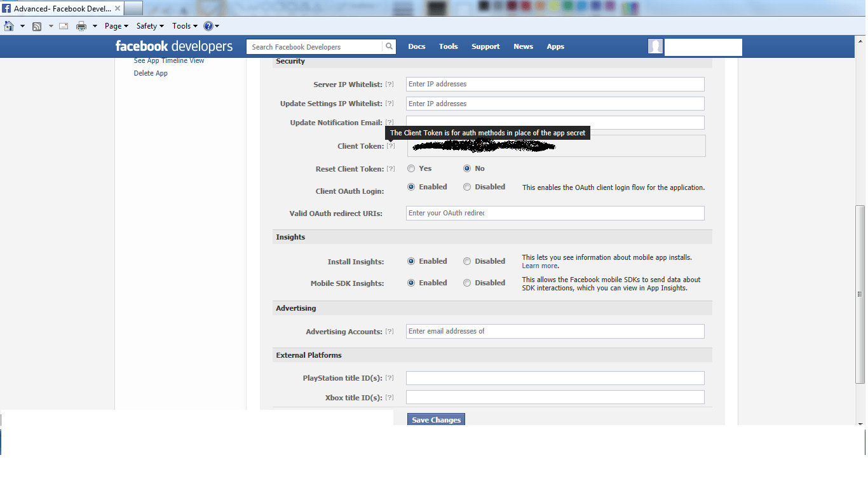
Task: Open a new tab with the blank tab button
Action: 133,8
